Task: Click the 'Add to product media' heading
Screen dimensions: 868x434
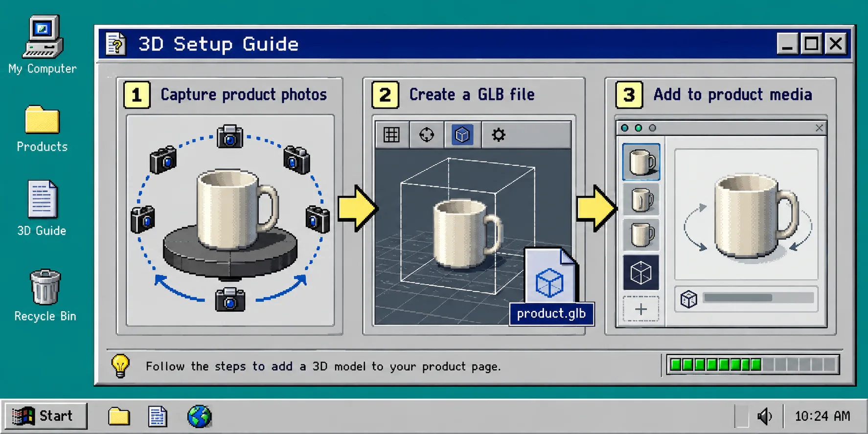Action: 733,94
